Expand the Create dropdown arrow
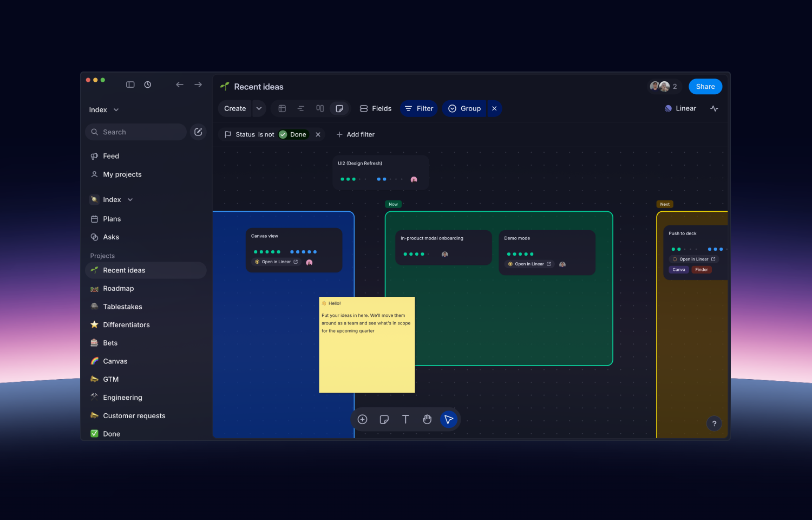 (x=259, y=108)
